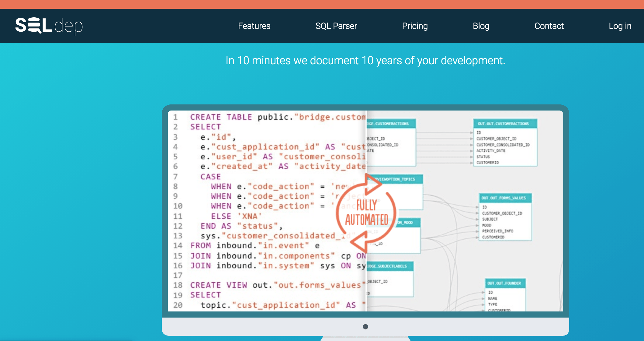This screenshot has width=644, height=341.
Task: Open the Features page
Action: (x=254, y=26)
